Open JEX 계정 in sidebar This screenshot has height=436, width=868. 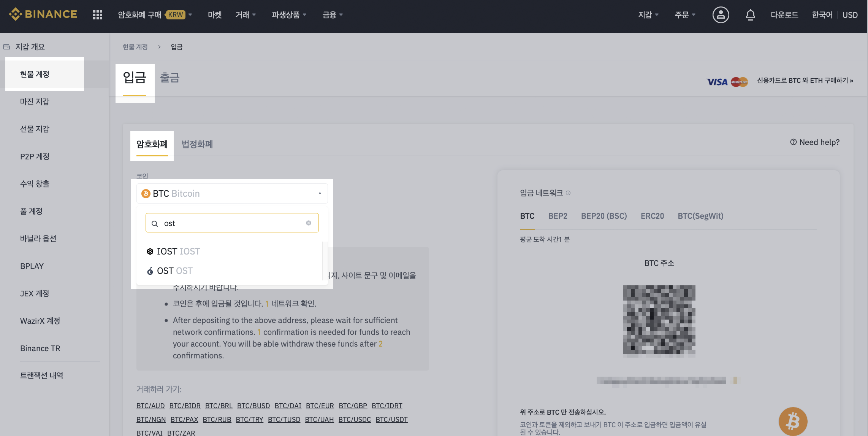click(35, 293)
